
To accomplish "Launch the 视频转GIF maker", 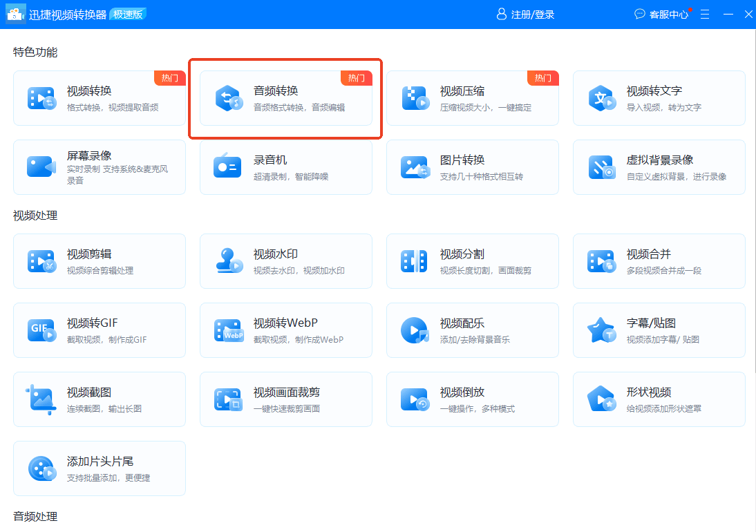I will (x=100, y=330).
